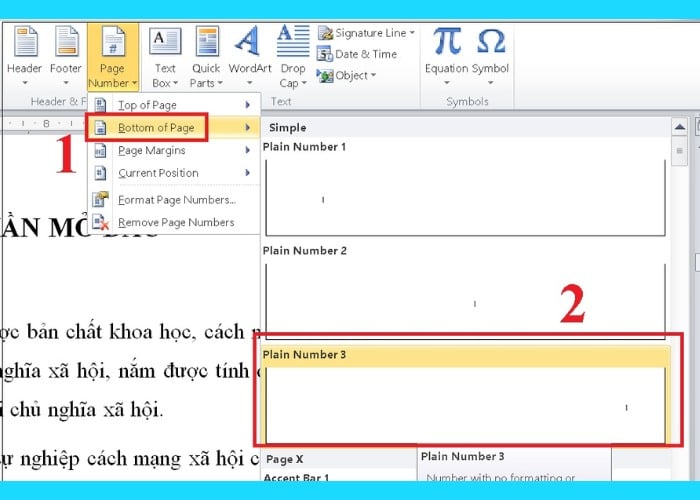
Task: Open the Header gallery icon
Action: tap(26, 41)
